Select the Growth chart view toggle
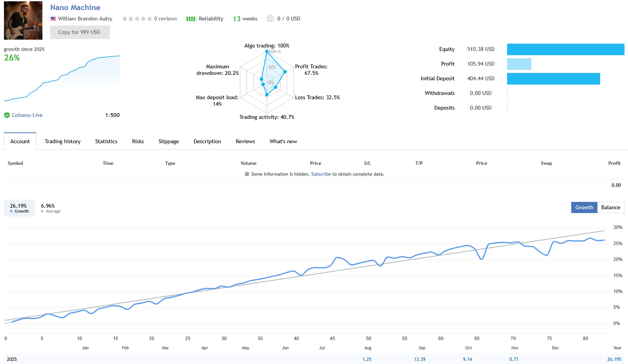Viewport: 628px width, 364px height. coord(584,207)
